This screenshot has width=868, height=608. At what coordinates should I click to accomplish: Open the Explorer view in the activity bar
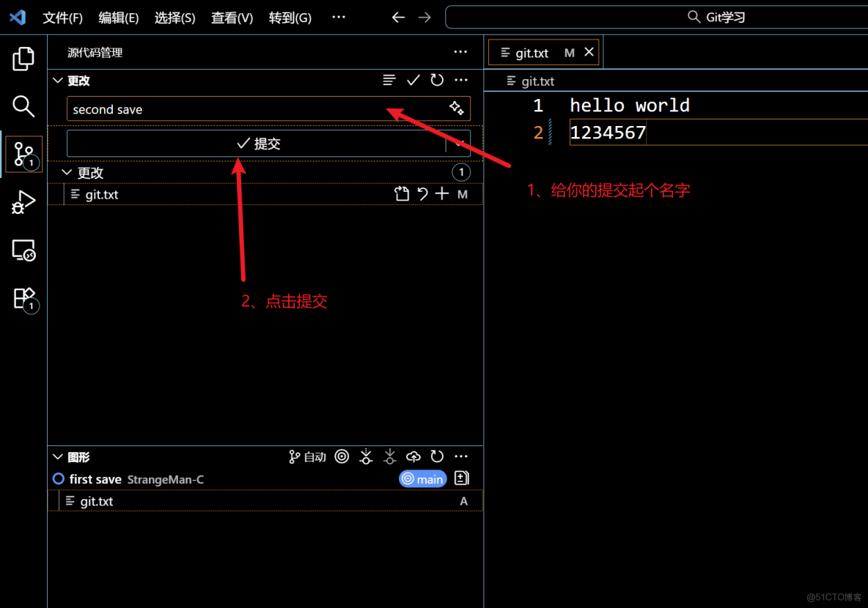(x=23, y=59)
